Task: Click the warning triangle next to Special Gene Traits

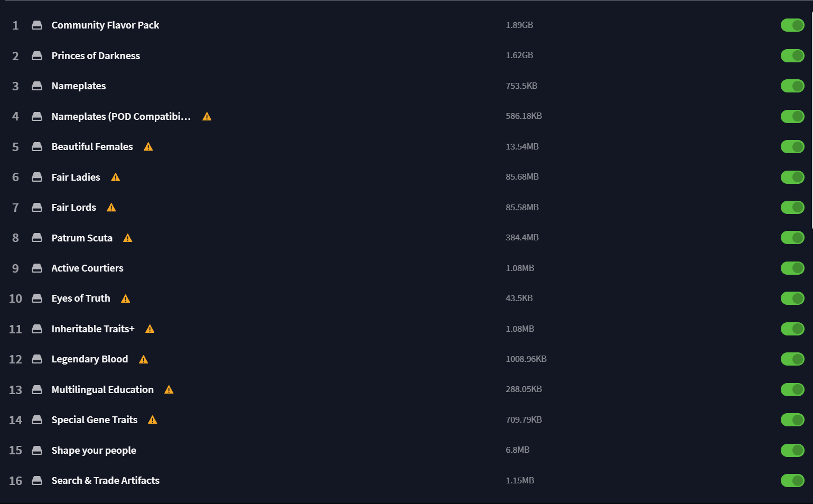Action: pos(153,419)
